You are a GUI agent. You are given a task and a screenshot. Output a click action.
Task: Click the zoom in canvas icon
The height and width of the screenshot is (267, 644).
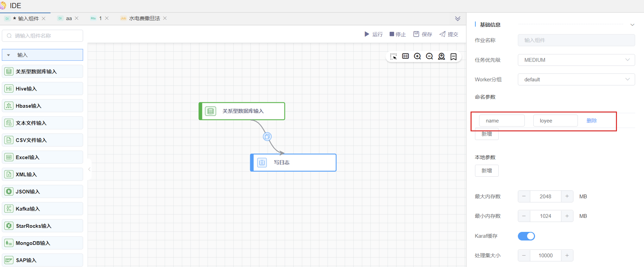tap(417, 56)
